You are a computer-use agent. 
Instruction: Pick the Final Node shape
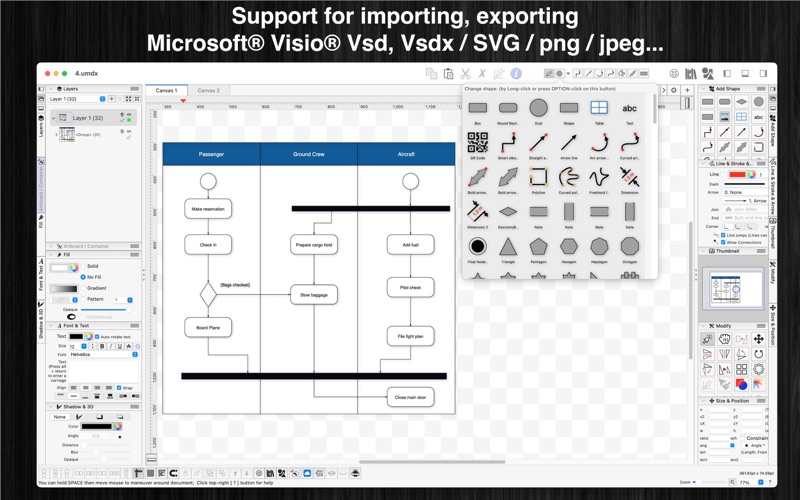click(x=478, y=246)
